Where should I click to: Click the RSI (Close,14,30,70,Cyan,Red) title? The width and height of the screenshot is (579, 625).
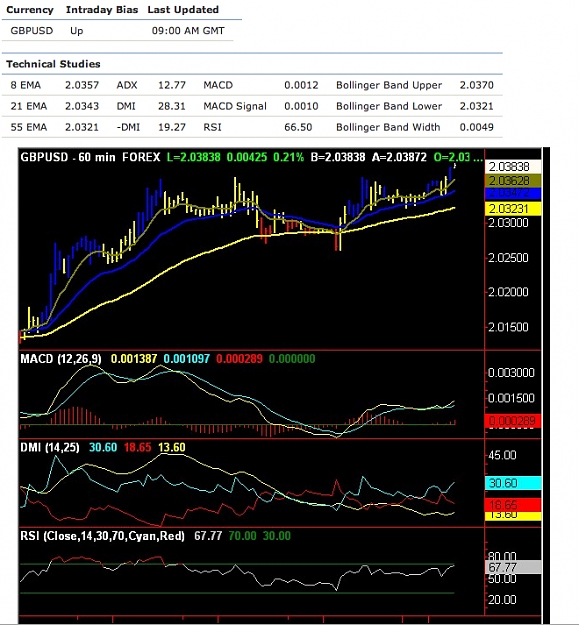pos(102,536)
